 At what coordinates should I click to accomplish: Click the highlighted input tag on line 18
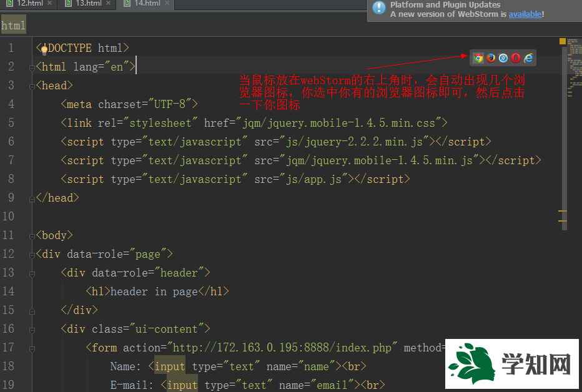pos(170,366)
